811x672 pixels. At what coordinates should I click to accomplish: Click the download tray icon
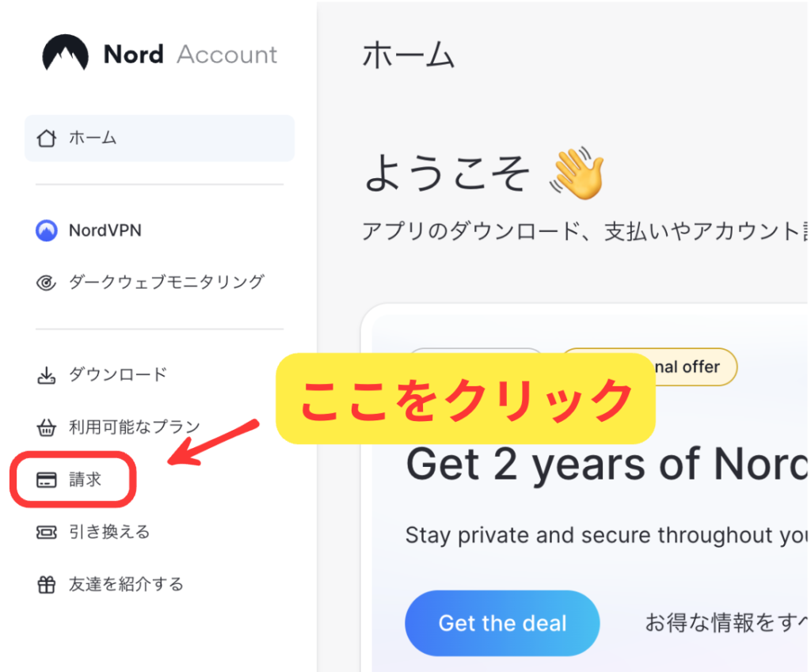click(48, 375)
